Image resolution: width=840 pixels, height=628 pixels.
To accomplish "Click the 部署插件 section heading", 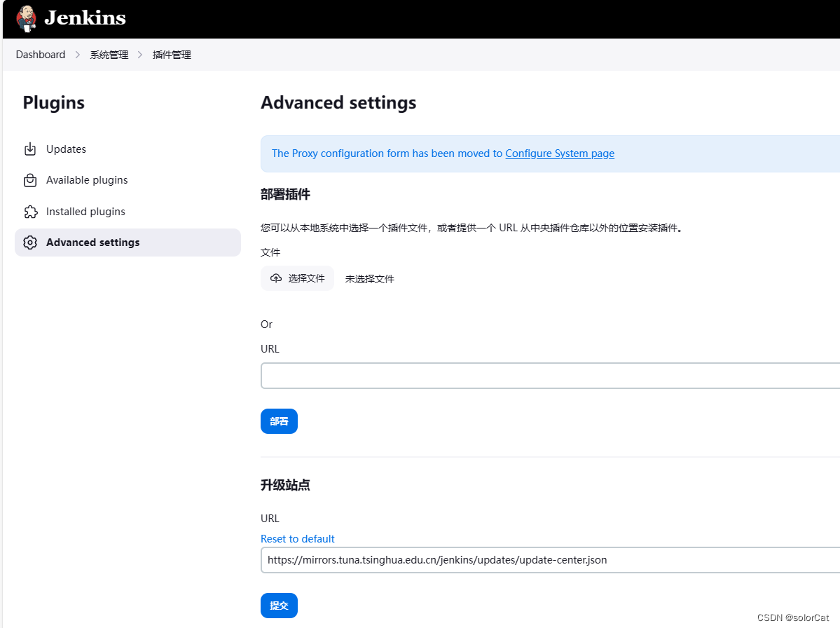I will (286, 194).
